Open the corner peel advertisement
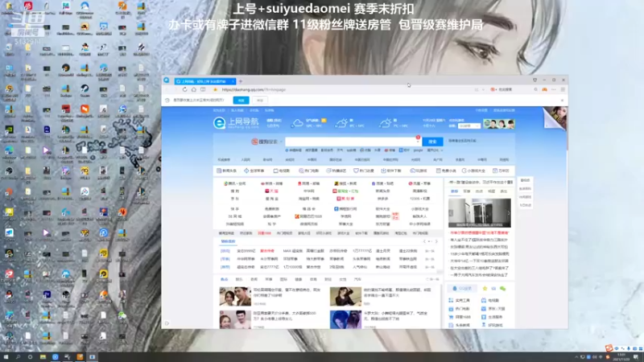 [555, 117]
